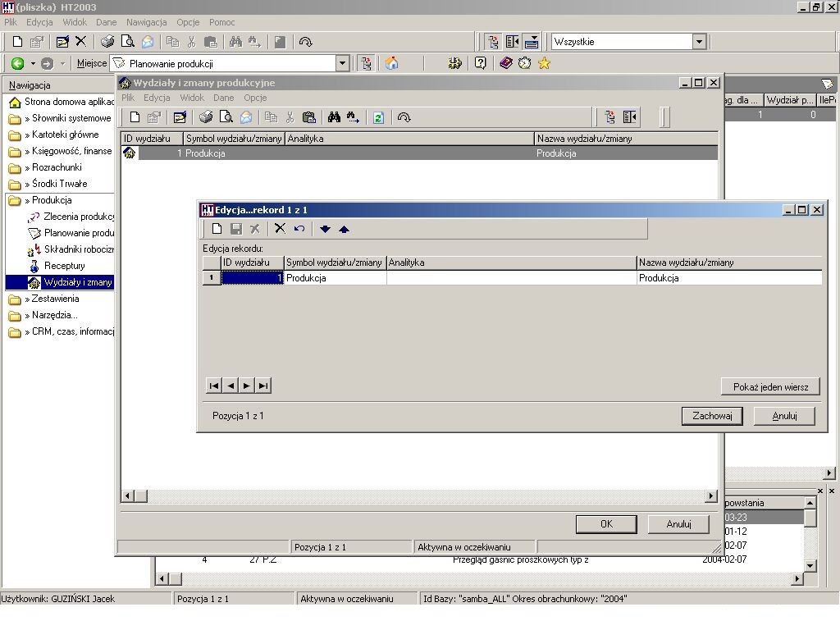Screen dimensions: 840x630
Task: Go to last record navigation button
Action: (x=263, y=386)
